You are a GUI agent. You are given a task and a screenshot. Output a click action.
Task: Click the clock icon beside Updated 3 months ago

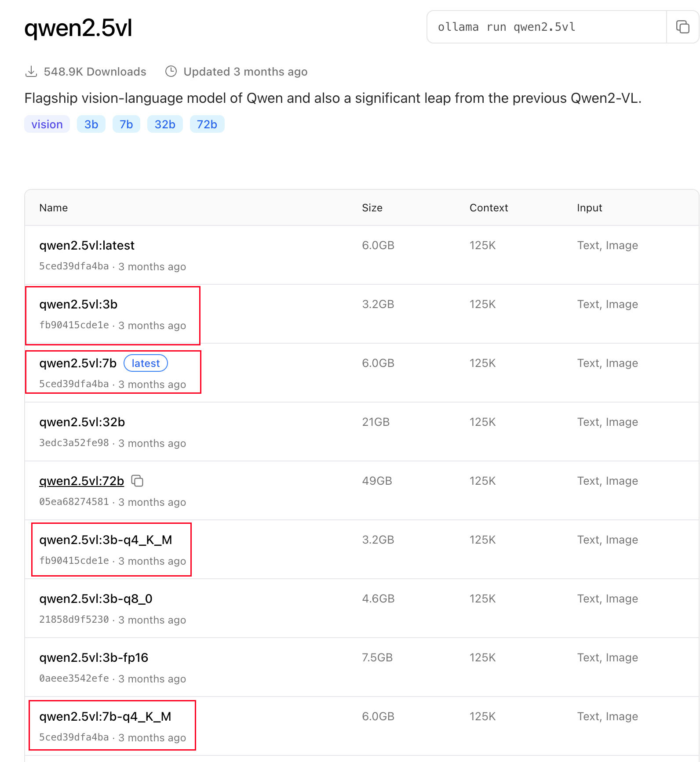(171, 72)
